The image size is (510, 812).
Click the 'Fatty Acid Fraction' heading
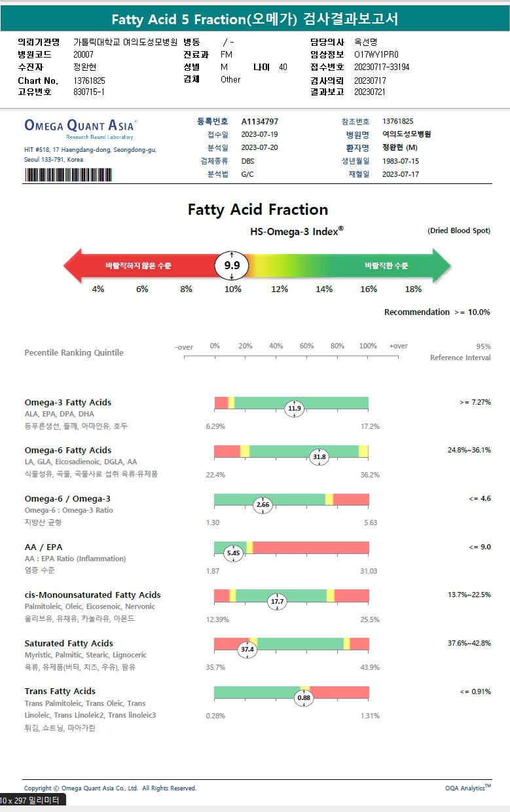pos(258,210)
